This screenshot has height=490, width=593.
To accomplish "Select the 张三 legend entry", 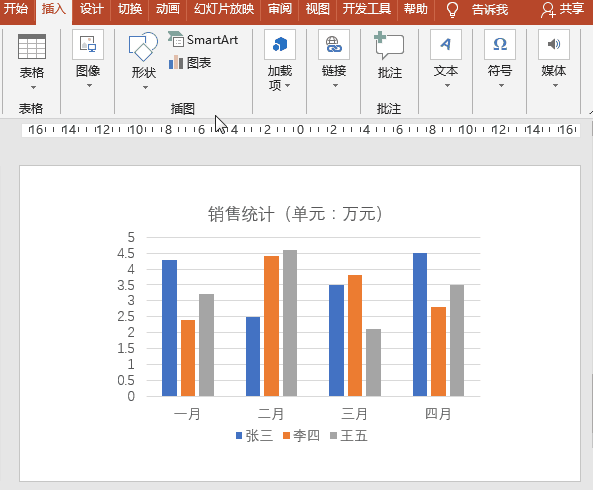I will tap(254, 436).
